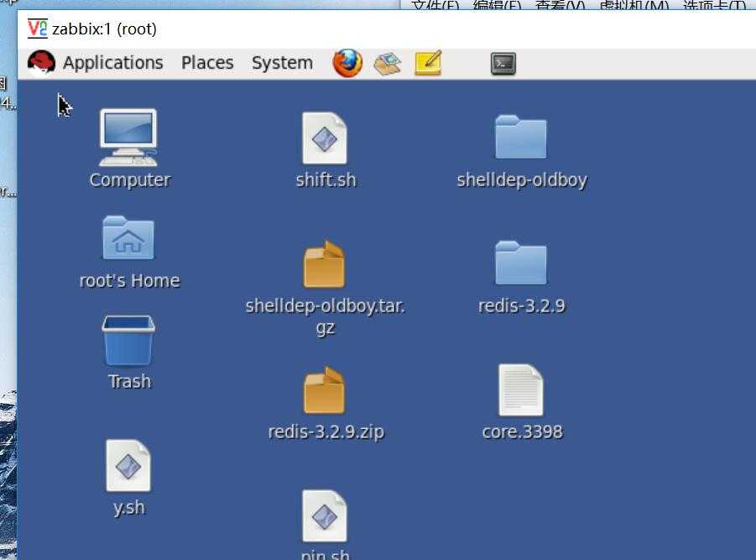Select the core.3398 file icon
Image resolution: width=756 pixels, height=560 pixels.
pos(521,390)
